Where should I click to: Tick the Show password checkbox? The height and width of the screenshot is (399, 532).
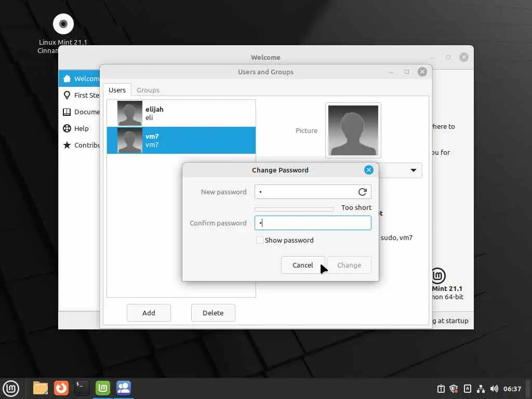coord(260,240)
